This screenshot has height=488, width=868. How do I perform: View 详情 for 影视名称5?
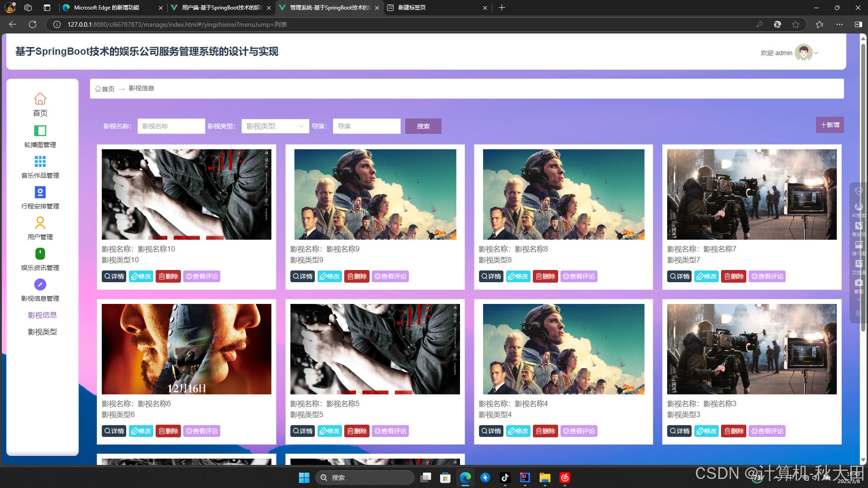303,431
